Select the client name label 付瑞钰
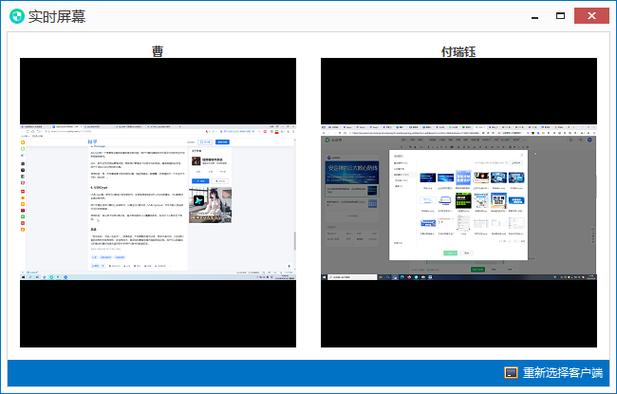Viewport: 617px width, 394px height. (458, 52)
